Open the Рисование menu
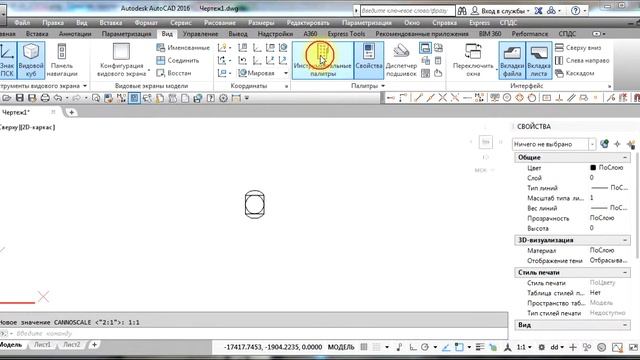The height and width of the screenshot is (360, 640). point(220,23)
